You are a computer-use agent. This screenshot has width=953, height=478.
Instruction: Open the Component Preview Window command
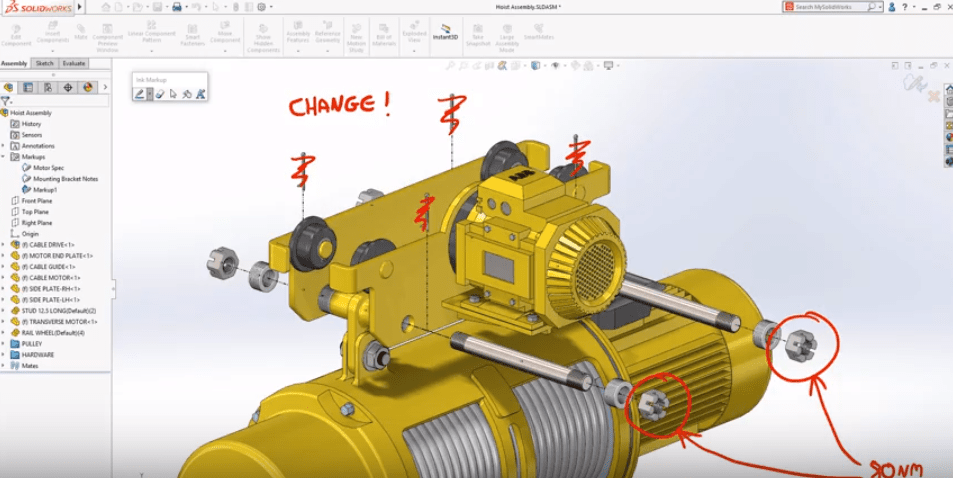[x=108, y=38]
